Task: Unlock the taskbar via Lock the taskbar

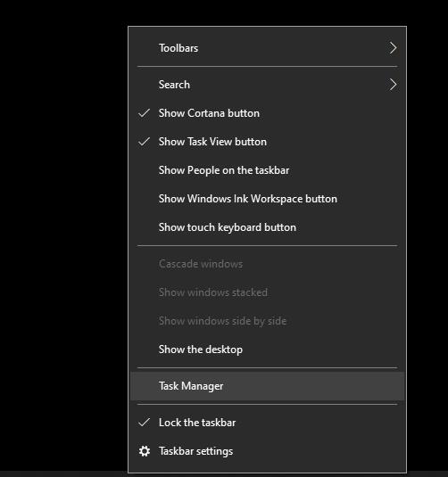Action: coord(267,423)
